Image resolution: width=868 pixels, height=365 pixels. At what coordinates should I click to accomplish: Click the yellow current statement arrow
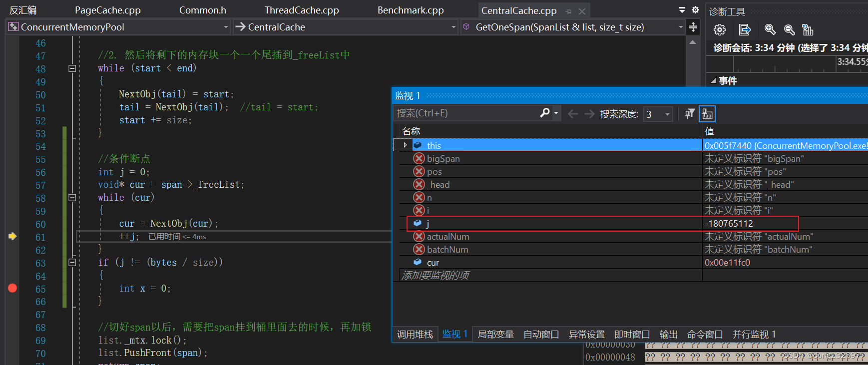click(12, 236)
